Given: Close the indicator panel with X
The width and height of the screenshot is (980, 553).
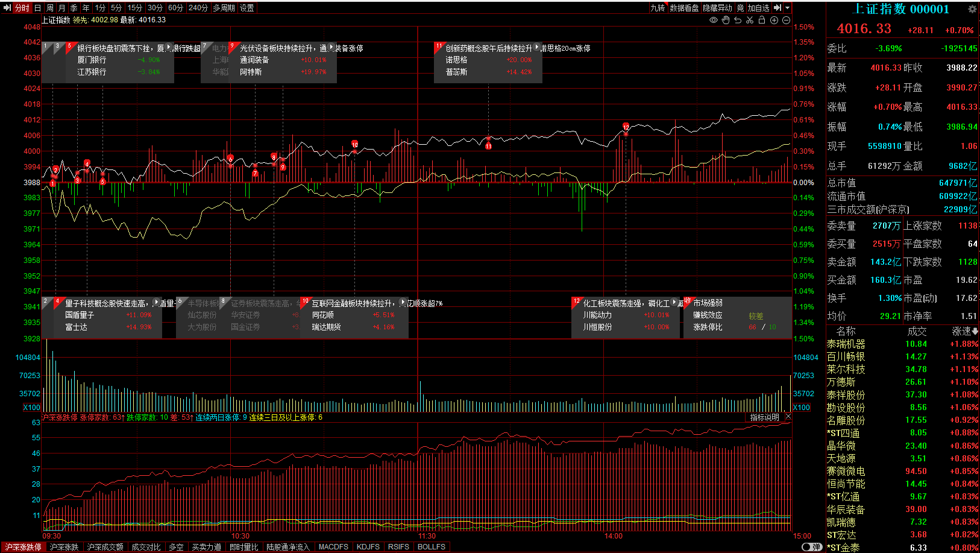Looking at the screenshot, I should (788, 417).
